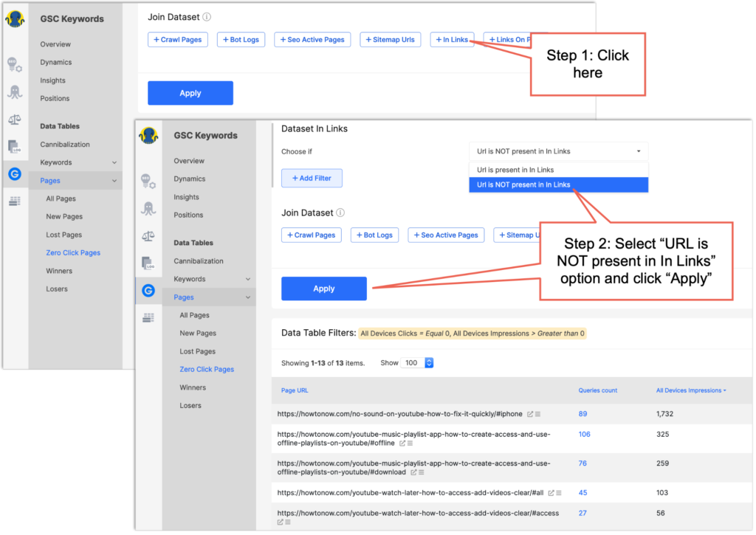Viewport: 756px width, 535px height.
Task: Select the Google G icon in front window sidebar
Action: [x=148, y=291]
